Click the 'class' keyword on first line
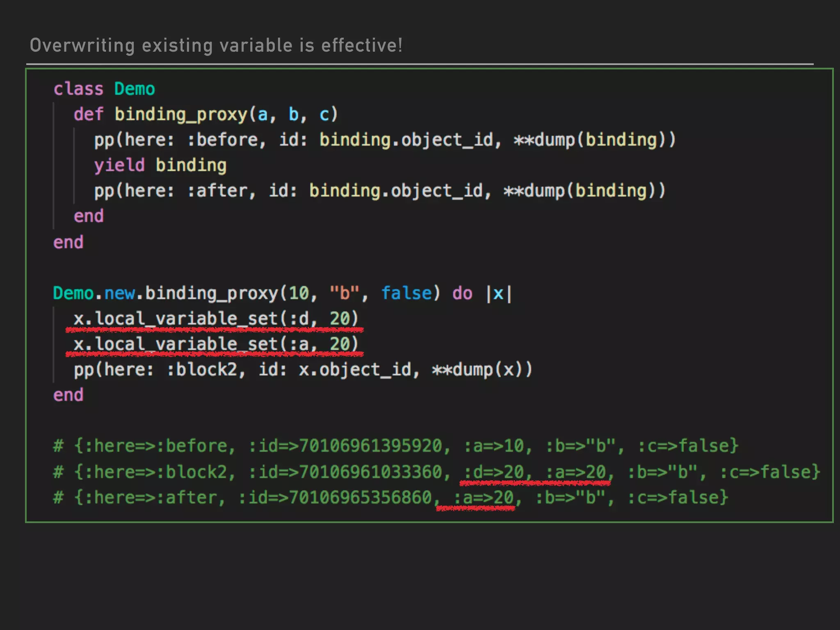840x630 pixels. click(78, 89)
